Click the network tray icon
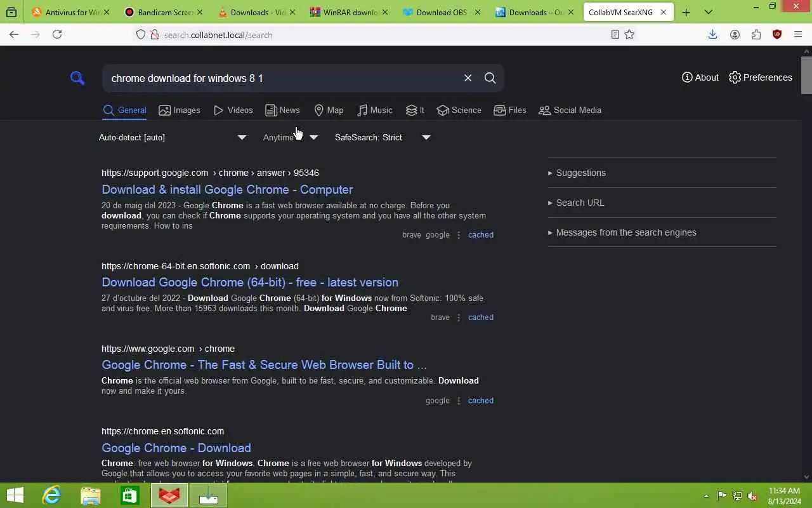Image resolution: width=812 pixels, height=508 pixels. [737, 496]
